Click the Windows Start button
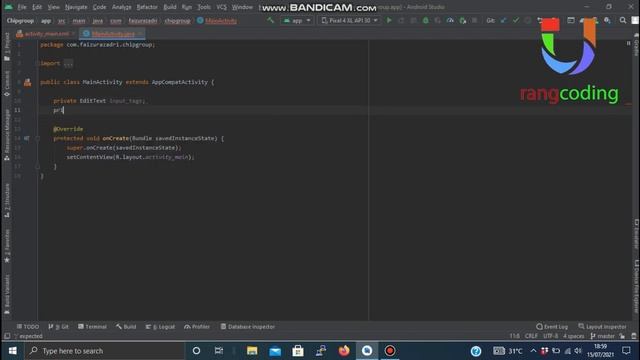 [12, 351]
